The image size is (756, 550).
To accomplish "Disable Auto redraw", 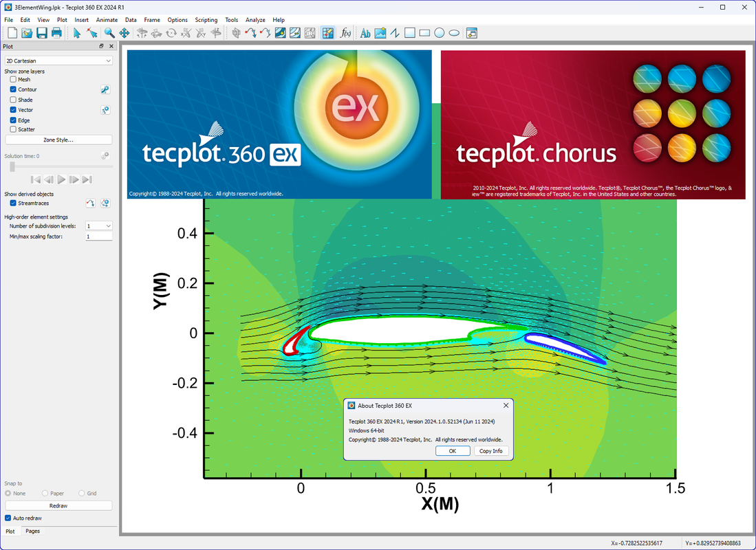I will tap(8, 518).
